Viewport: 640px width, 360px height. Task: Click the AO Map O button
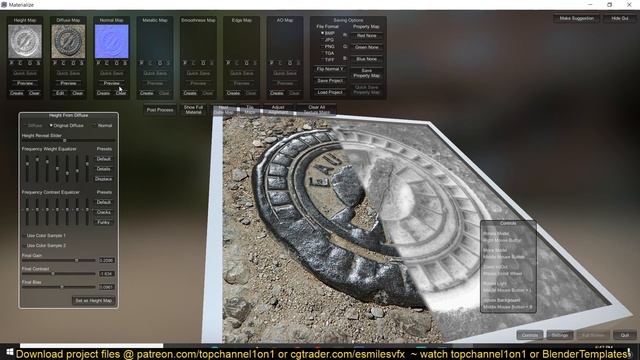coord(289,63)
